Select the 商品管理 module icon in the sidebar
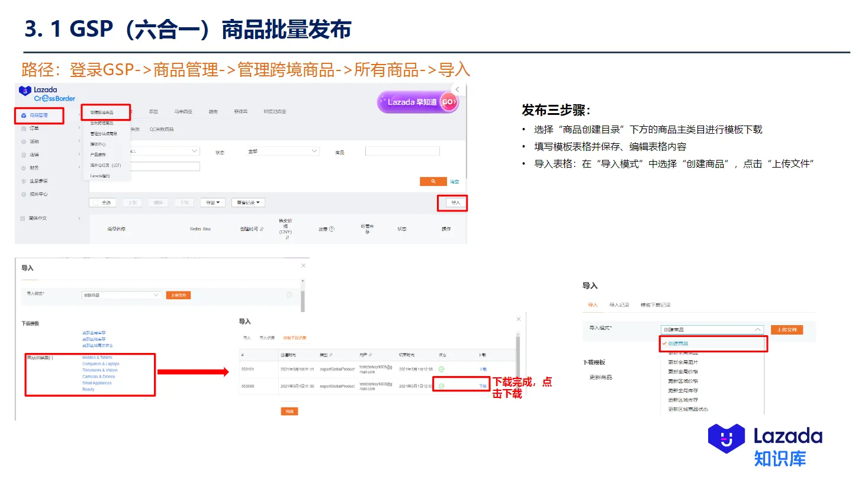Screen dimensions: 868x488 point(24,114)
